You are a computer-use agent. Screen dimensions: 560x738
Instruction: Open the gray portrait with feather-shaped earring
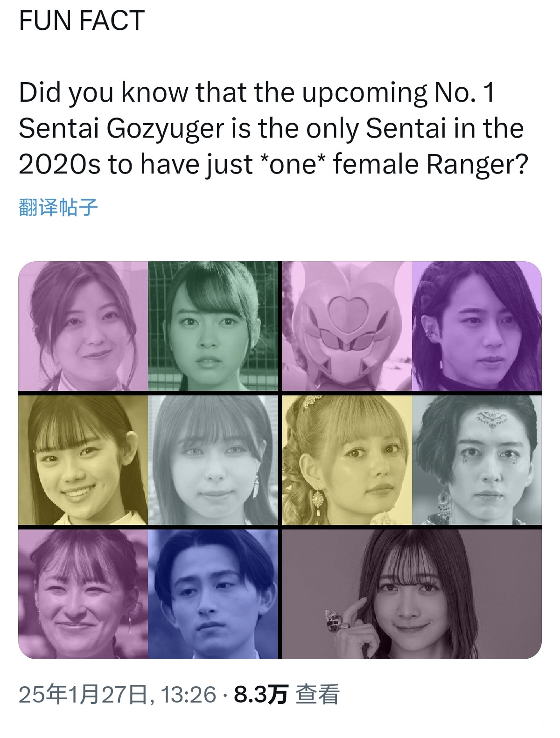pyautogui.click(x=213, y=460)
